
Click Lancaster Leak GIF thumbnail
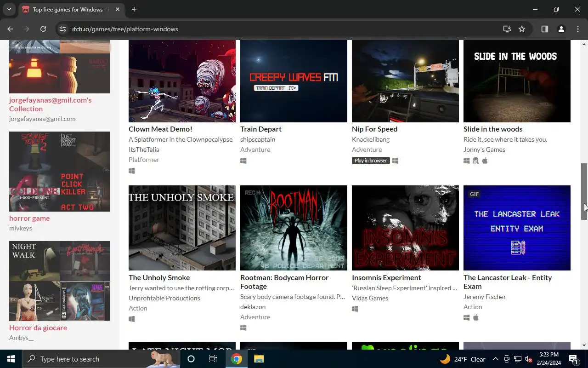[517, 228]
